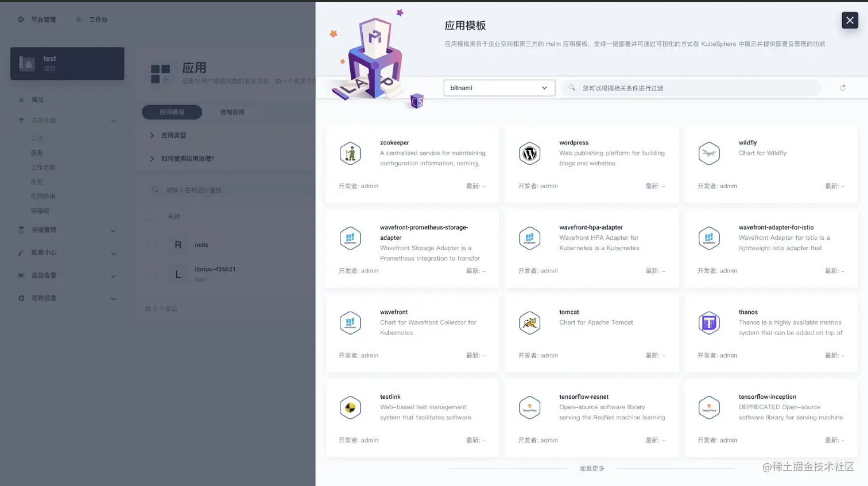Click the tensorflow-resnet icon

pos(529,408)
